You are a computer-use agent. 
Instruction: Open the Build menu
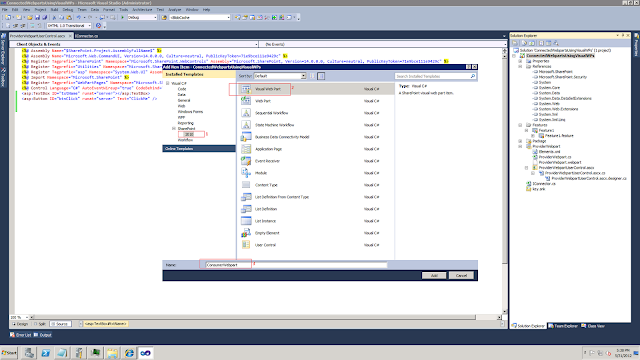[x=54, y=9]
